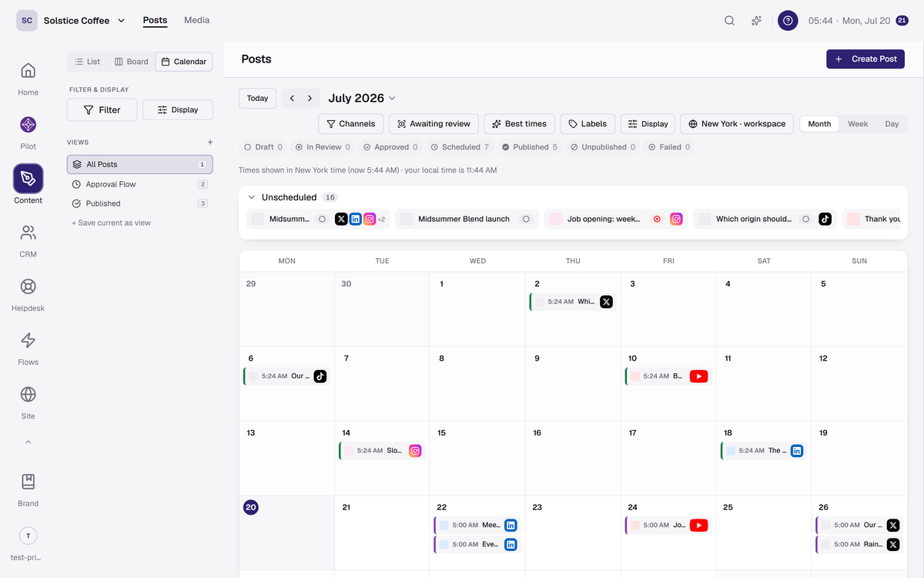Open Solstice Coffee workspace dropdown
924x578 pixels.
click(72, 21)
